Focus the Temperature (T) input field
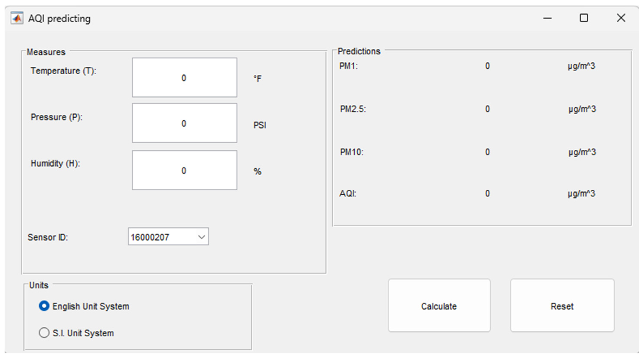 185,78
